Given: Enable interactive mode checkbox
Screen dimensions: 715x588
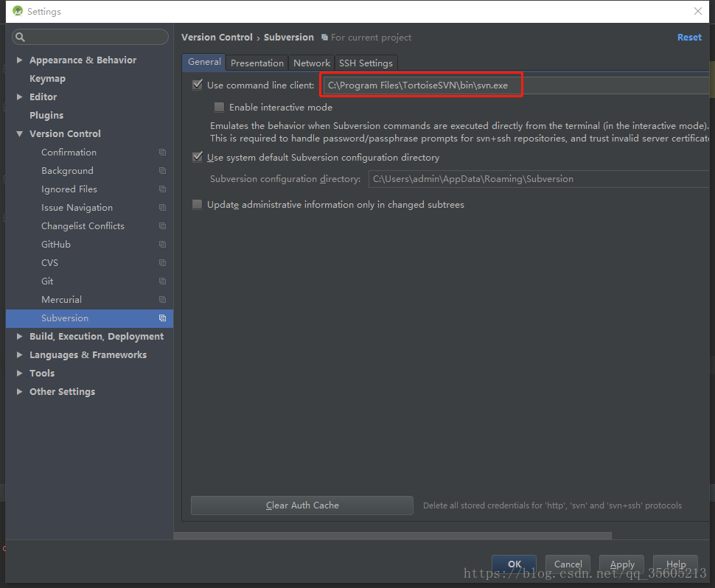Looking at the screenshot, I should click(x=220, y=107).
